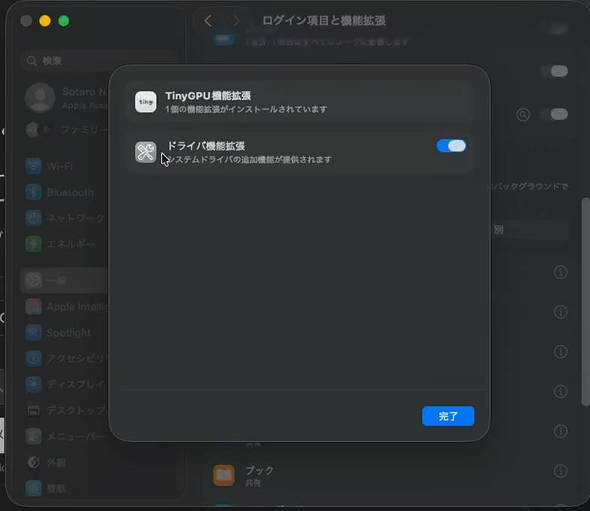
Task: Open ファミリー in the sidebar
Action: pyautogui.click(x=66, y=130)
